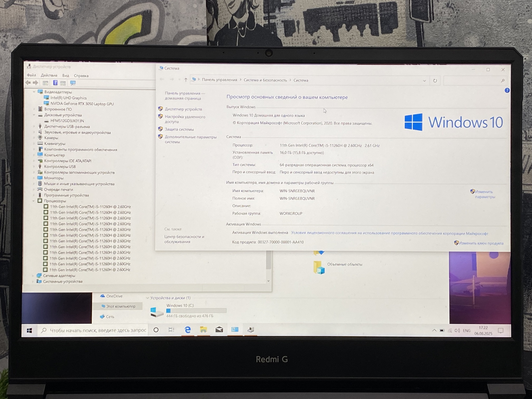Image resolution: width=532 pixels, height=399 pixels.
Task: Open the Вид menu
Action: (65, 76)
